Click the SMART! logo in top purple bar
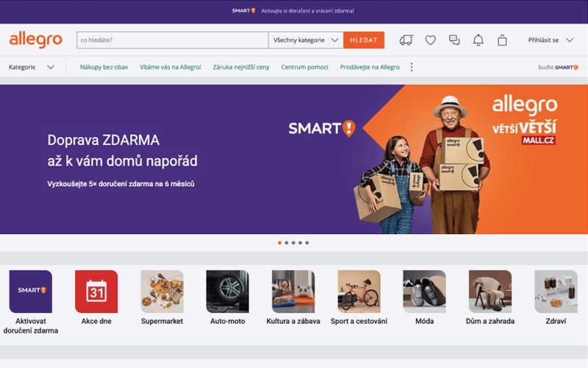 (x=244, y=11)
